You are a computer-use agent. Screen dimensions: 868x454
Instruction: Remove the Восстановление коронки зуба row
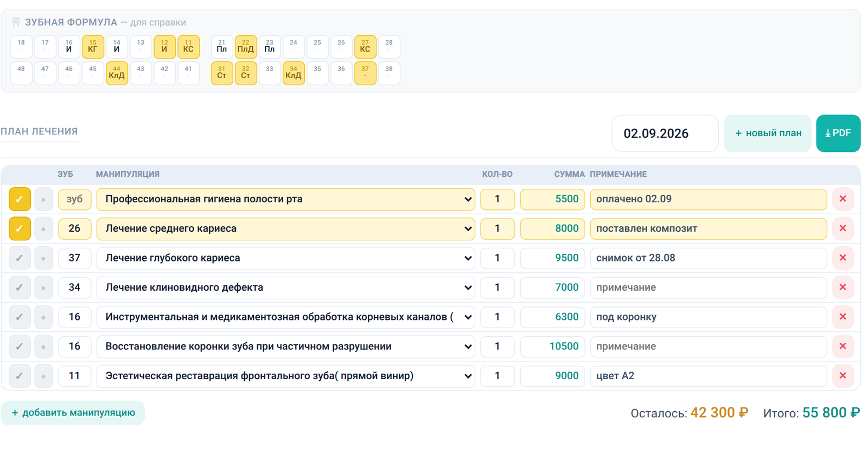[843, 346]
